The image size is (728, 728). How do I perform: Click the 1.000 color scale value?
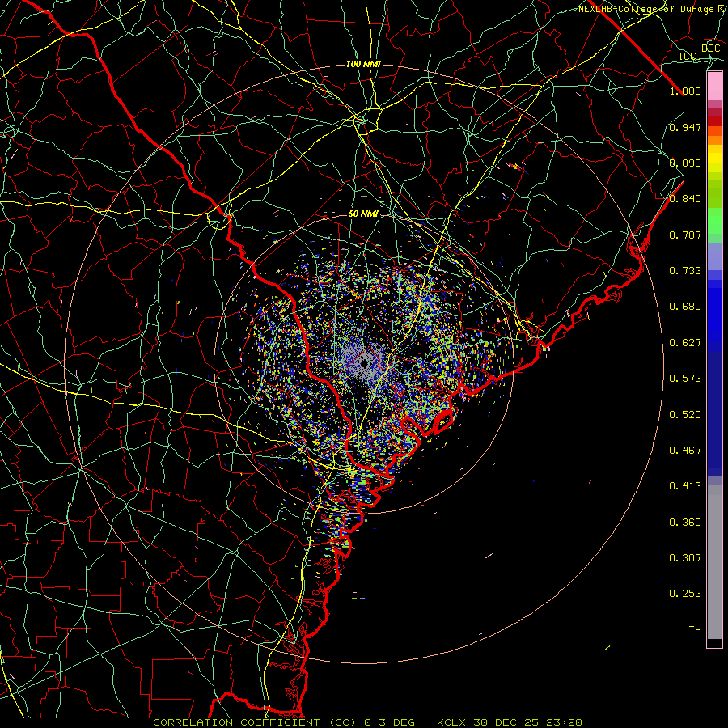[685, 91]
